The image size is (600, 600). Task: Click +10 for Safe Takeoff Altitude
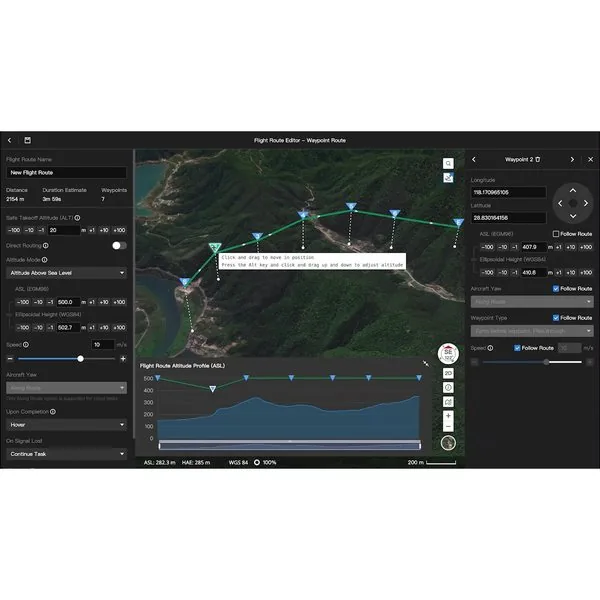[104, 230]
